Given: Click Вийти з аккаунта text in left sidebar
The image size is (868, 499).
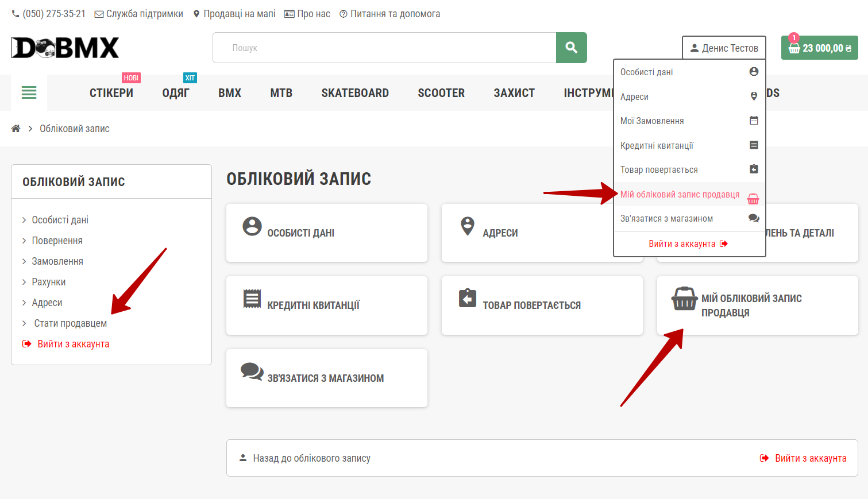Looking at the screenshot, I should tap(74, 344).
